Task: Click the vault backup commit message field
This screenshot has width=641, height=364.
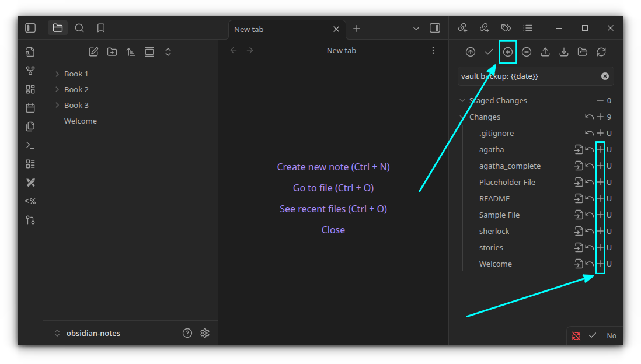Action: coord(525,76)
